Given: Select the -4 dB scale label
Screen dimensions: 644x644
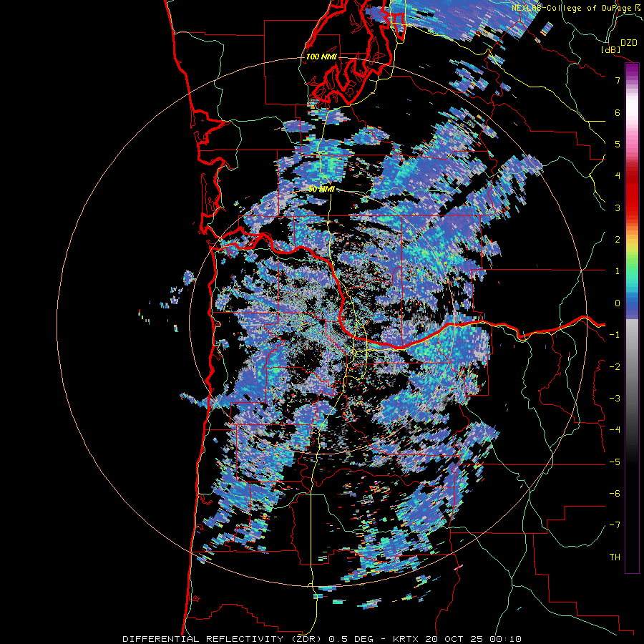Looking at the screenshot, I should click(x=615, y=430).
